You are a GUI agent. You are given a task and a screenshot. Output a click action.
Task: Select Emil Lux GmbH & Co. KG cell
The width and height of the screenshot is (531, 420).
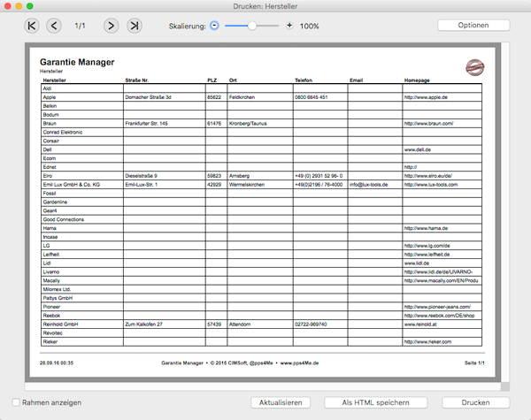82,185
